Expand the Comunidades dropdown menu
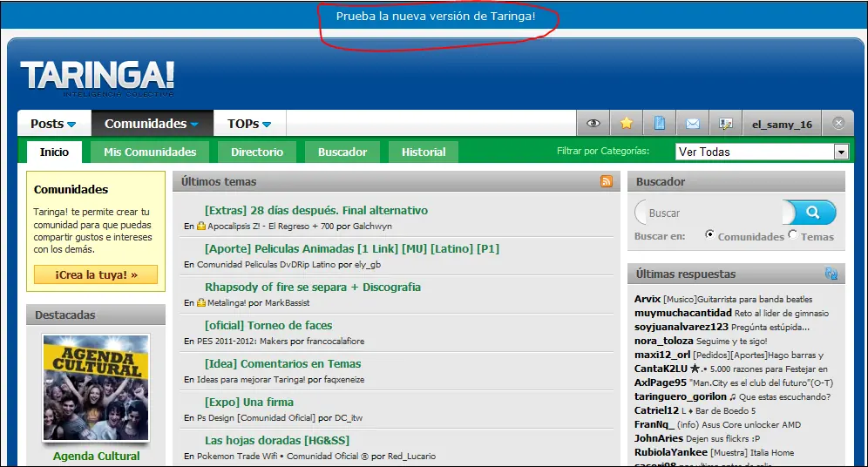Viewport: 868px width, 467px height. pyautogui.click(x=152, y=124)
